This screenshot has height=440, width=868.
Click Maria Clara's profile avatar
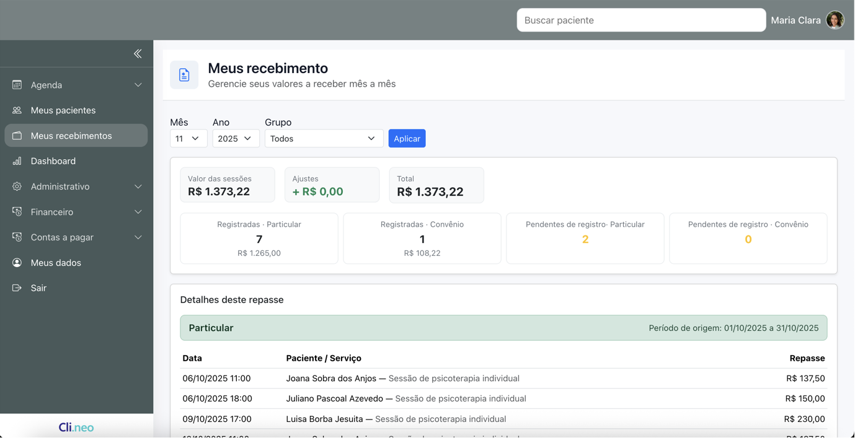[835, 20]
